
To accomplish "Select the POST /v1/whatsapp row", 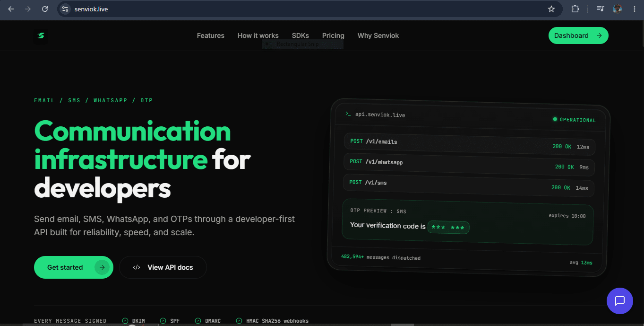I will click(469, 164).
